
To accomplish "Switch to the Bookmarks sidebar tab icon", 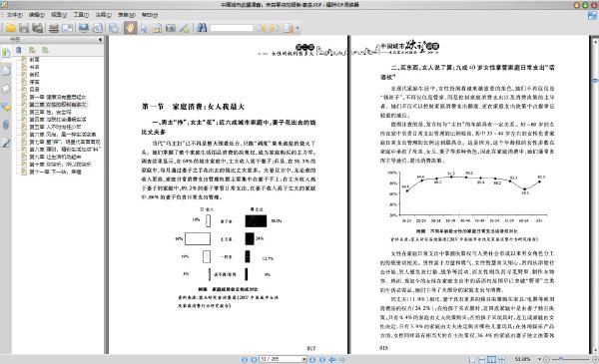I will [6, 53].
